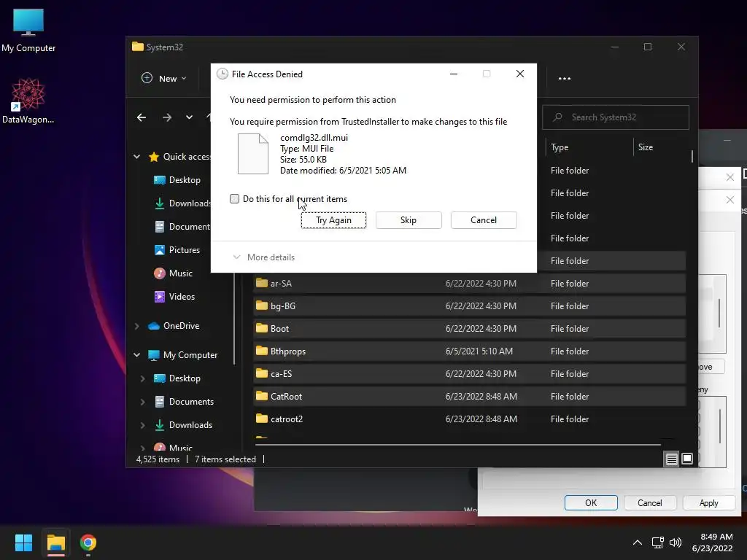Switch to large thumbnails view icon
Viewport: 747px width, 560px height.
coord(687,459)
